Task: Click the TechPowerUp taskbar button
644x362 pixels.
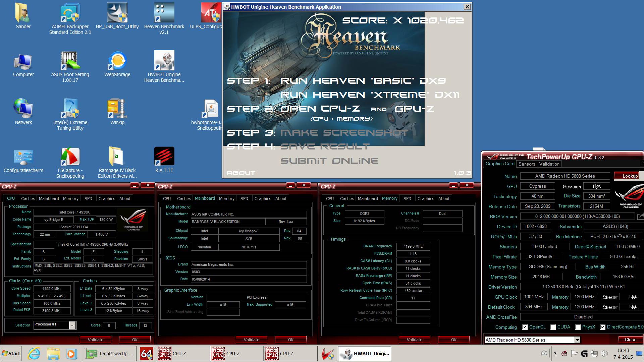Action: [110, 354]
